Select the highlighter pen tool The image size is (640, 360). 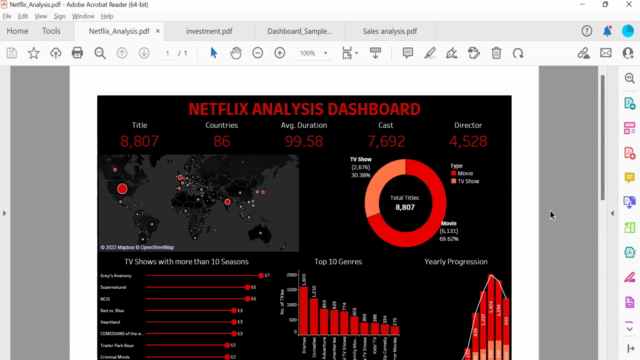pos(430,53)
